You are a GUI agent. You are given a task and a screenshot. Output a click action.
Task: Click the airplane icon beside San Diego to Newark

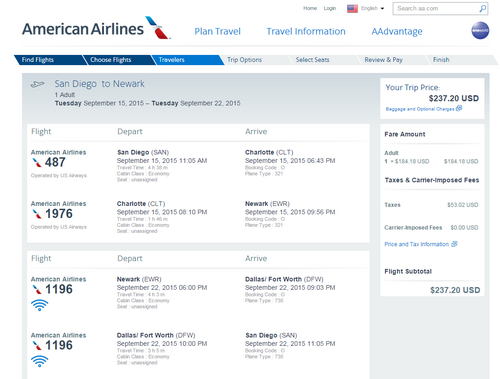tap(37, 84)
